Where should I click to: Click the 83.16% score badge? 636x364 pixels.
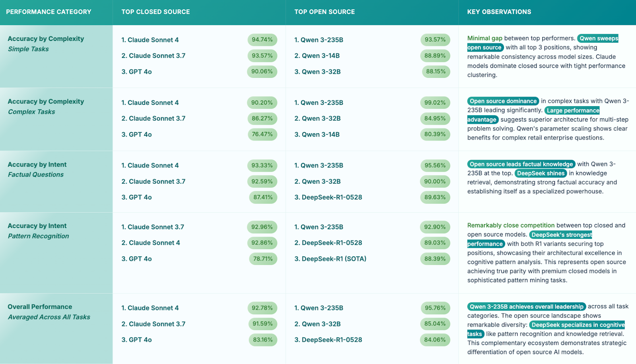coord(263,340)
